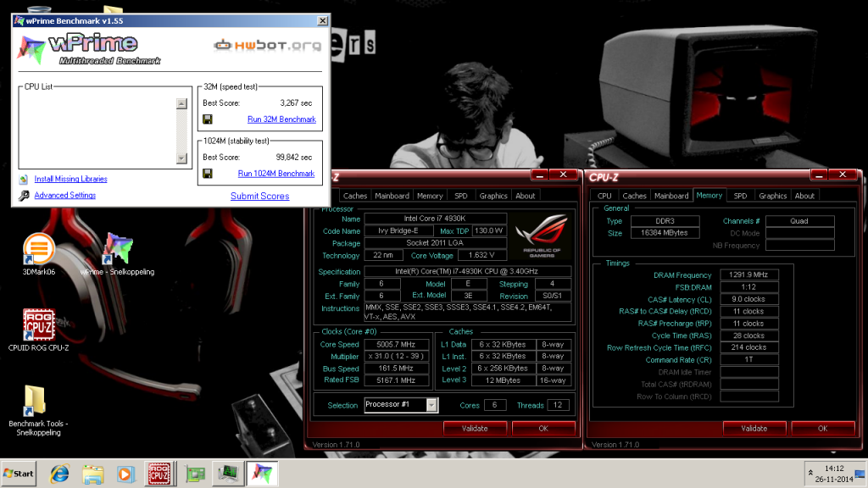The height and width of the screenshot is (488, 868).
Task: Click the wPrime title bar icon
Action: pyautogui.click(x=19, y=21)
